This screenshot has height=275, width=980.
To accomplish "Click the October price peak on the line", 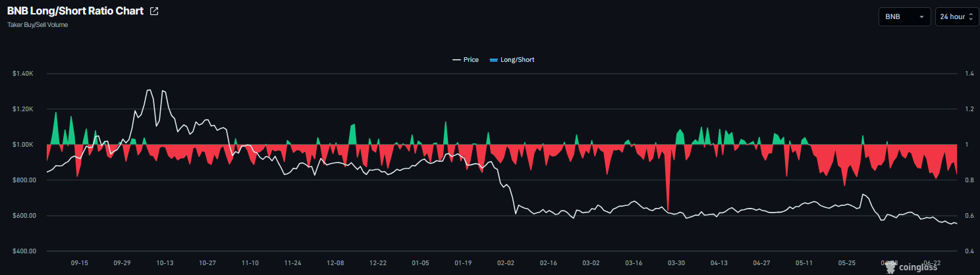I will pos(149,90).
